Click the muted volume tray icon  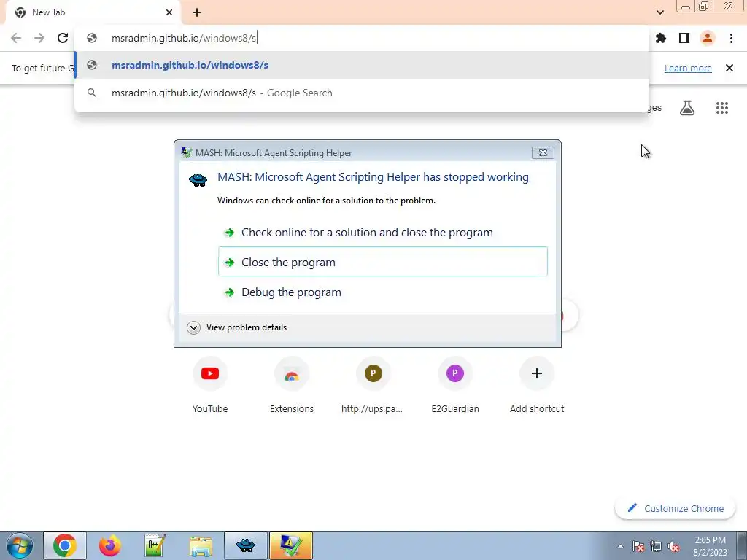point(673,546)
